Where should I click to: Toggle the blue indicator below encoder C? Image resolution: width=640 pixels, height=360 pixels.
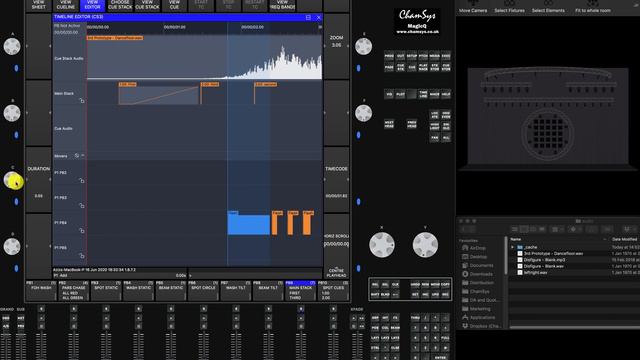click(x=16, y=202)
